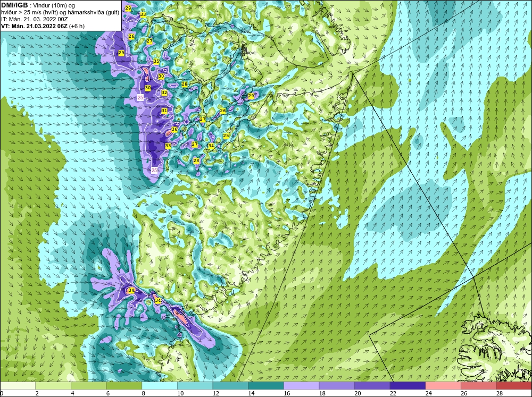The width and height of the screenshot is (532, 397).
Task: Click the color scale tick label 4
Action: [x=72, y=393]
